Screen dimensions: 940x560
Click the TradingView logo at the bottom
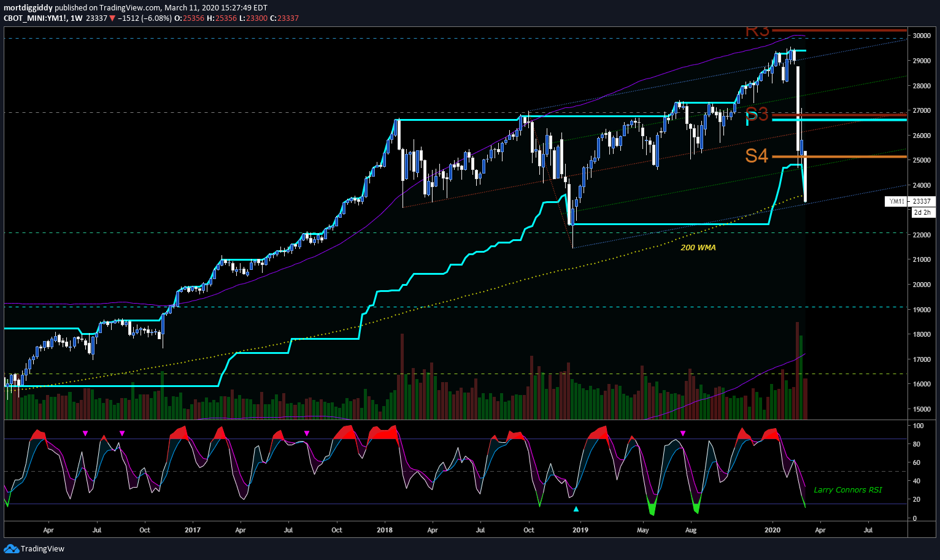click(34, 548)
